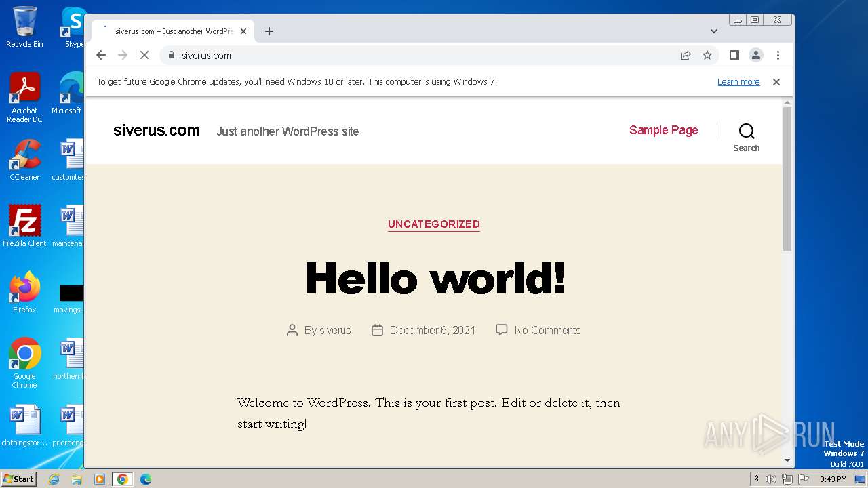
Task: Launch Internet Explorer from the taskbar
Action: [x=54, y=479]
